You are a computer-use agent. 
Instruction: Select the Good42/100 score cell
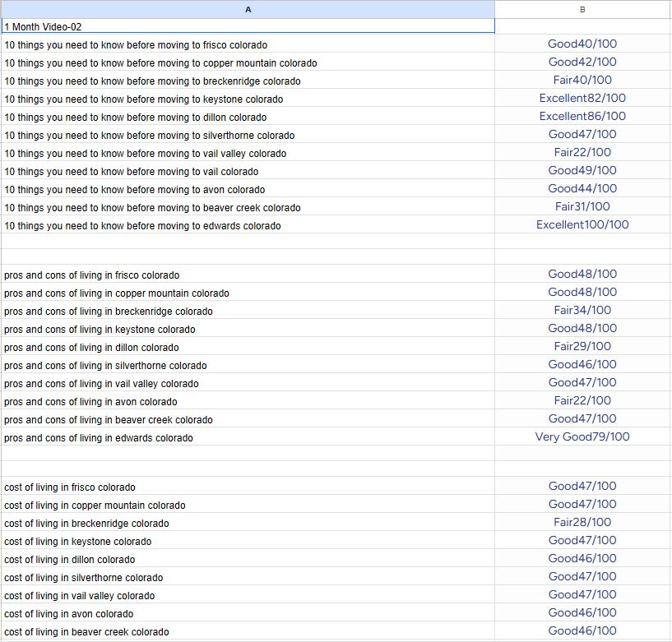(x=582, y=62)
